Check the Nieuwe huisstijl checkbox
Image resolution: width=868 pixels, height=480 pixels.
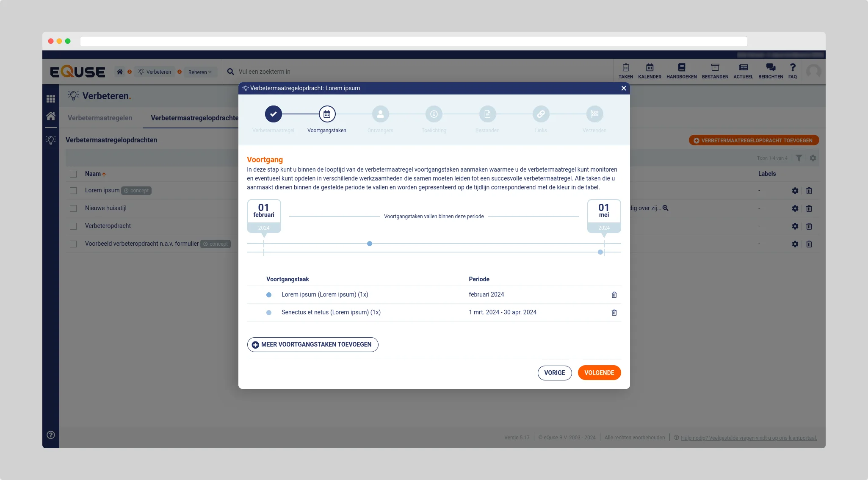[x=73, y=208]
